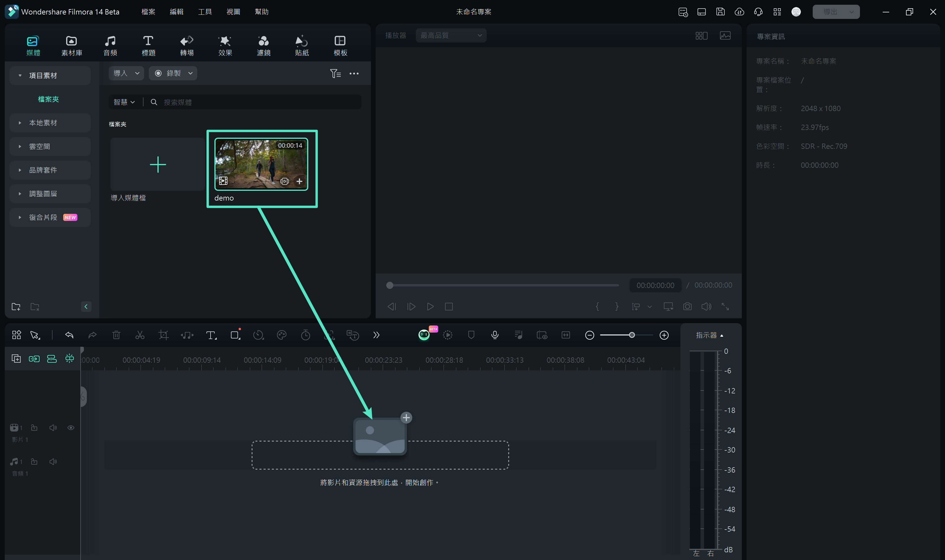Image resolution: width=945 pixels, height=560 pixels.
Task: Hide the 影片 1 track with eye icon
Action: tap(71, 428)
